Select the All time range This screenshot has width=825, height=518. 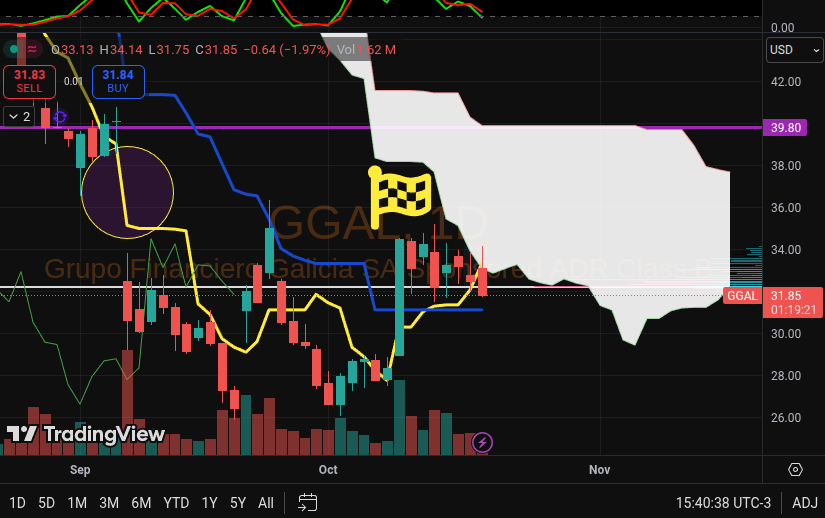(266, 503)
